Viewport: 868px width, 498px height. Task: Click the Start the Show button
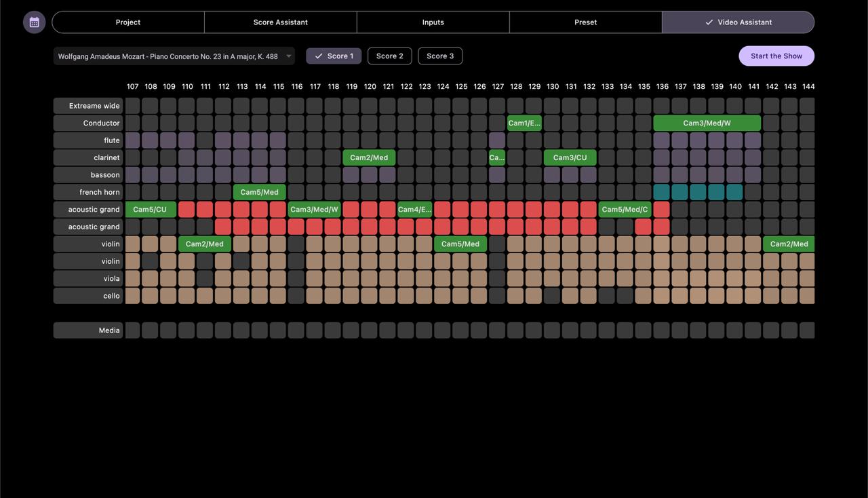click(x=776, y=56)
